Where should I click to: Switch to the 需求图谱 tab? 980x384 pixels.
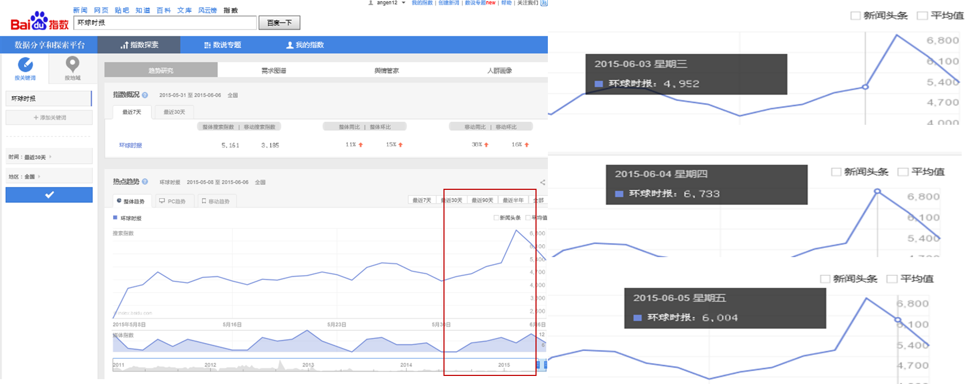(274, 70)
